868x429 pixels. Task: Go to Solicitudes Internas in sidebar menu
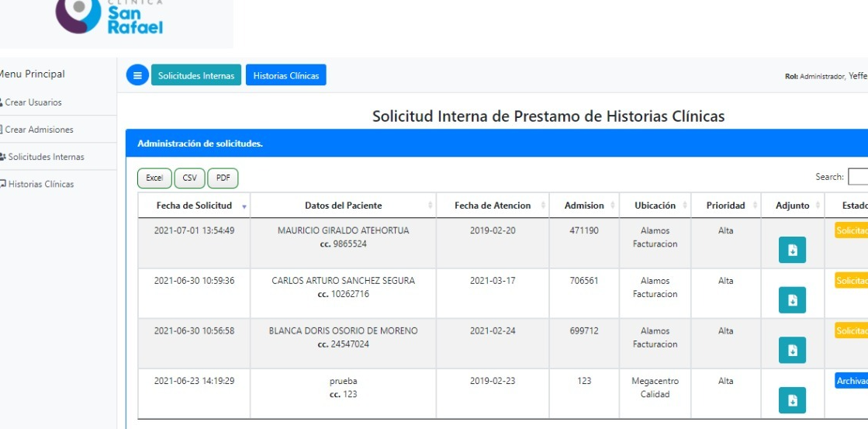click(x=45, y=157)
